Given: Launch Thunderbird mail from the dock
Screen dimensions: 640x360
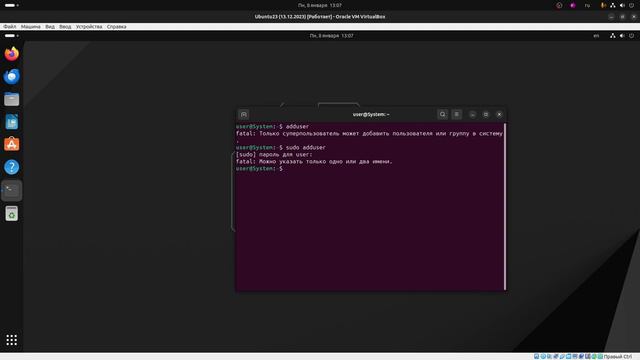Looking at the screenshot, I should point(11,76).
